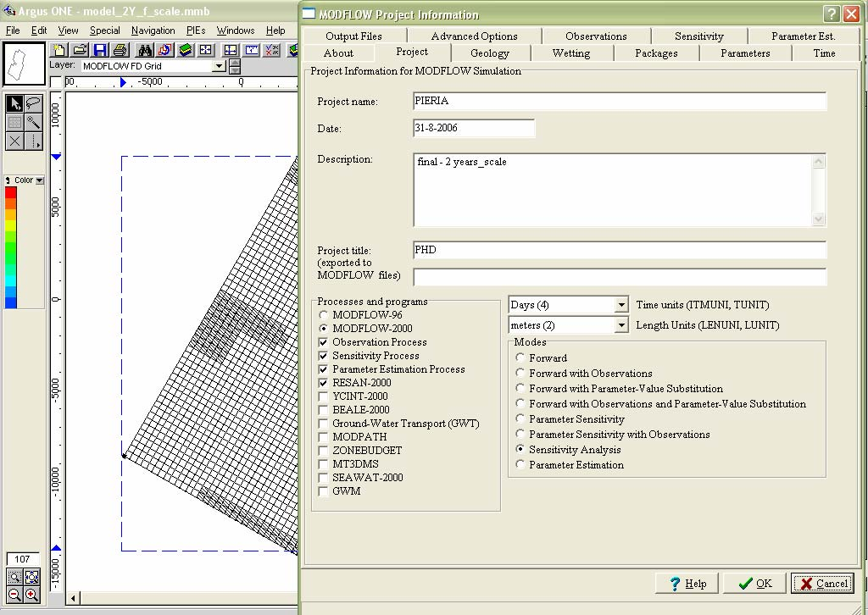Open the green layers stack icon
The image size is (868, 615).
186,50
